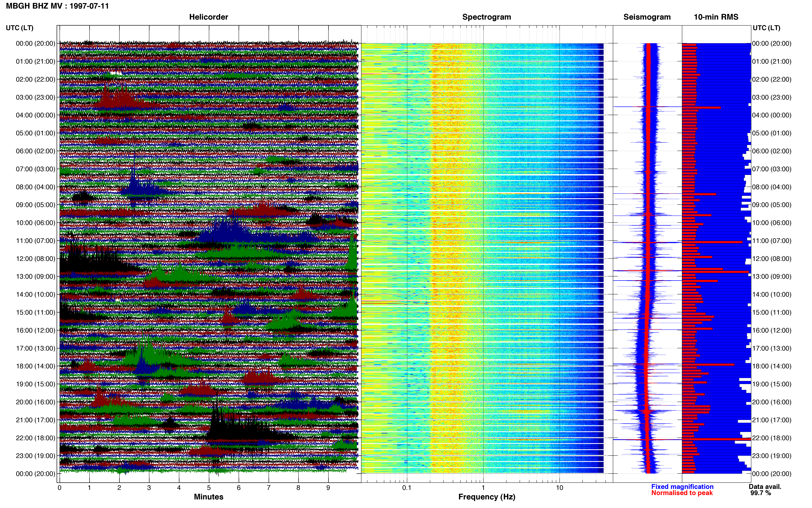Click the '10' frequency tick label
This screenshot has height=508, width=812.
coord(559,488)
